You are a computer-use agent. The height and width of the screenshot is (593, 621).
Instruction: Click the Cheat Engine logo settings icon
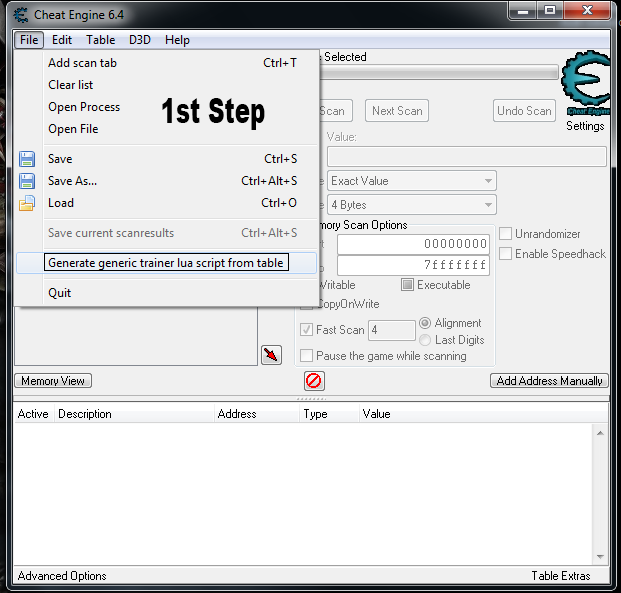point(585,87)
